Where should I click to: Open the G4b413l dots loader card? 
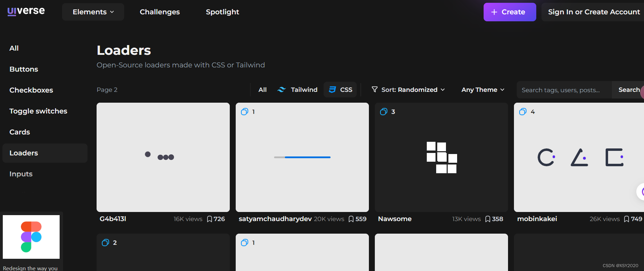pos(163,157)
